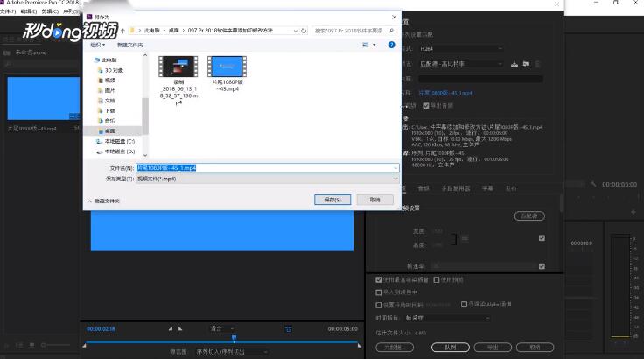Image resolution: width=644 pixels, height=359 pixels.
Task: Click the change view layout icon
Action: click(x=365, y=45)
